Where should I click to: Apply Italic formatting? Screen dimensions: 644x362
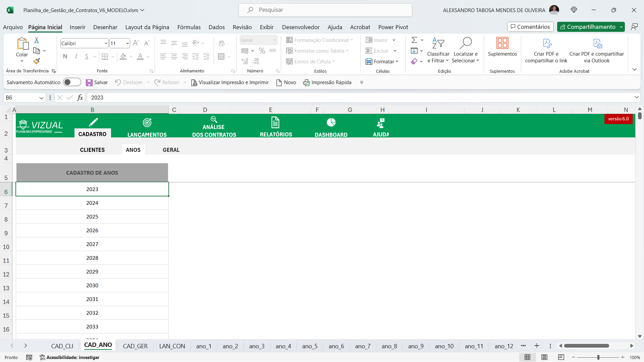tap(76, 56)
